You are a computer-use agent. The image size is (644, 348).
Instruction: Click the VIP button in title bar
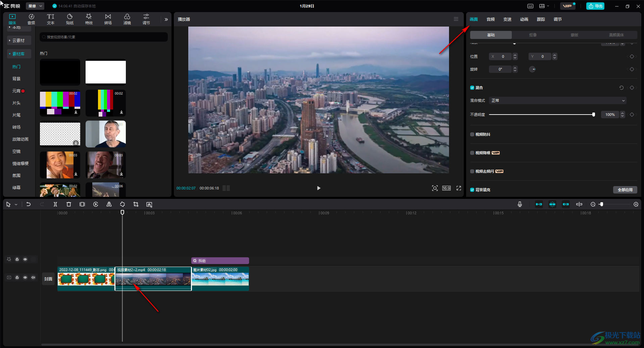(x=568, y=6)
